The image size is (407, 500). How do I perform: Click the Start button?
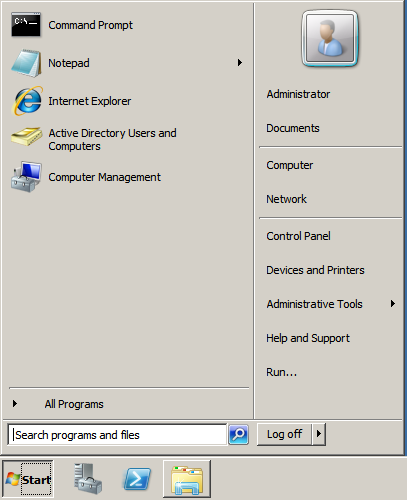point(28,479)
